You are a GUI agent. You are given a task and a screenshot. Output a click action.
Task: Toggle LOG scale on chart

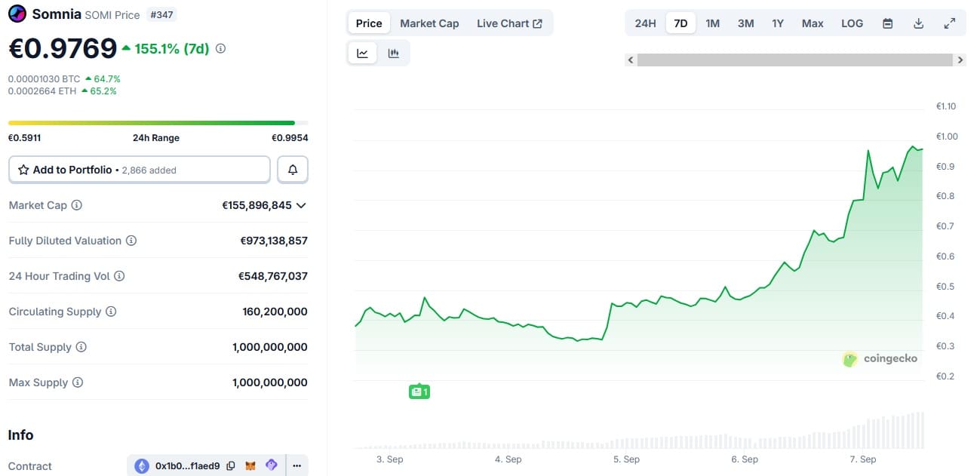(x=852, y=23)
